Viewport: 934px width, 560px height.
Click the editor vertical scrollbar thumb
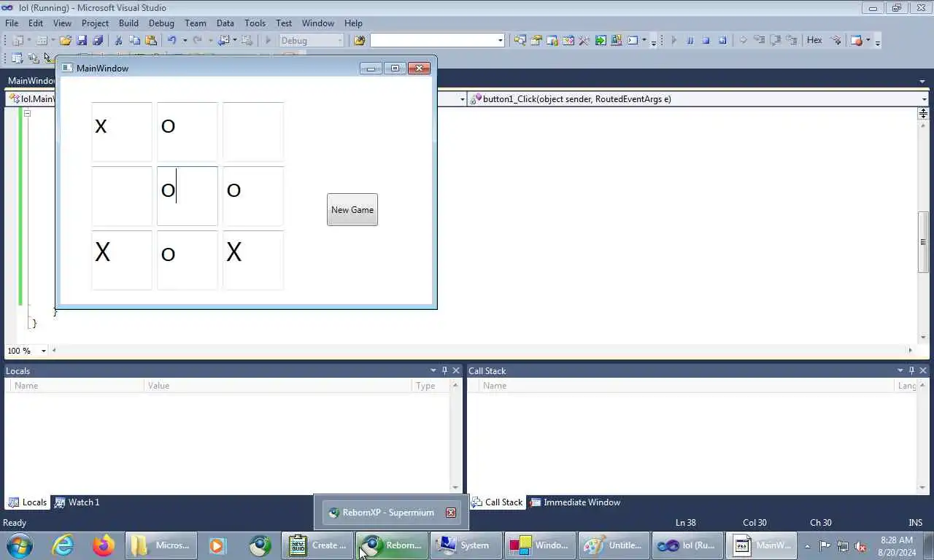click(923, 242)
